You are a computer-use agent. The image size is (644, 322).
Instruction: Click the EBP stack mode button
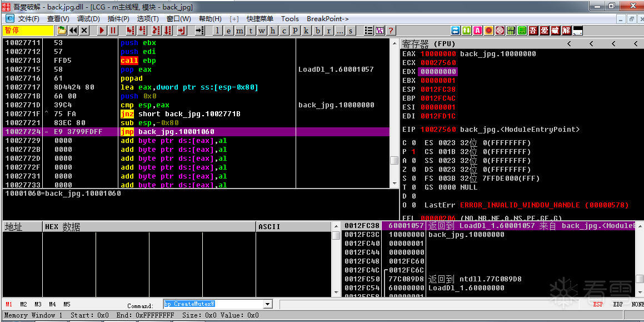[618, 304]
